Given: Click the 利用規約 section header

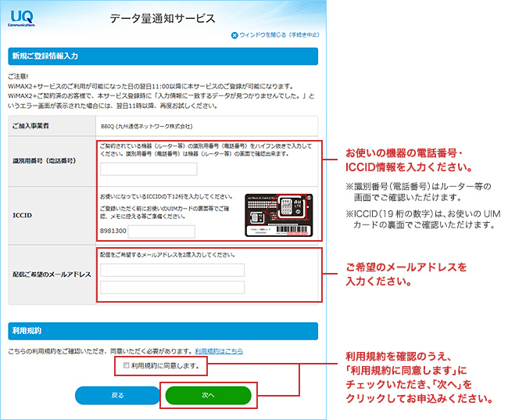Looking at the screenshot, I should tap(163, 331).
